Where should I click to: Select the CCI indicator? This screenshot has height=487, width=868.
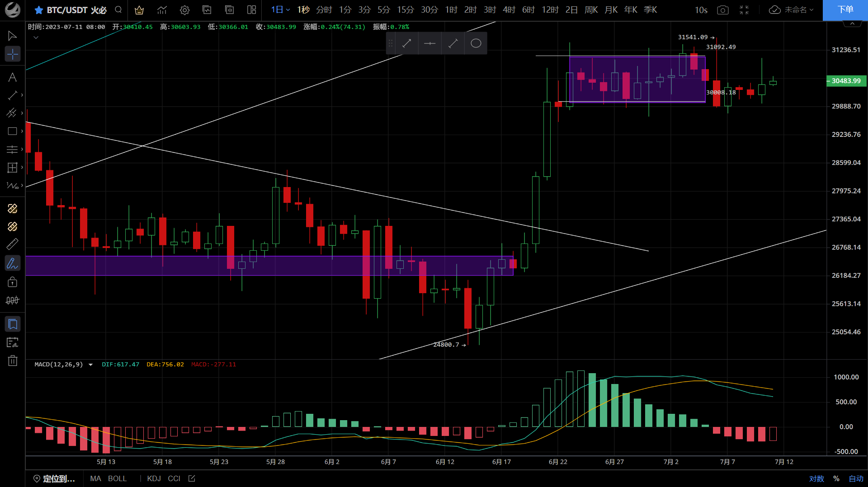(174, 479)
